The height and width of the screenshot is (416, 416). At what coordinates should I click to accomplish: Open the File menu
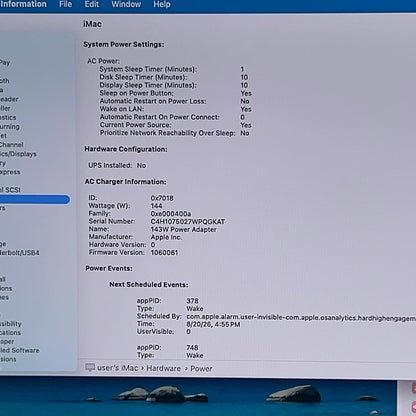click(x=65, y=4)
